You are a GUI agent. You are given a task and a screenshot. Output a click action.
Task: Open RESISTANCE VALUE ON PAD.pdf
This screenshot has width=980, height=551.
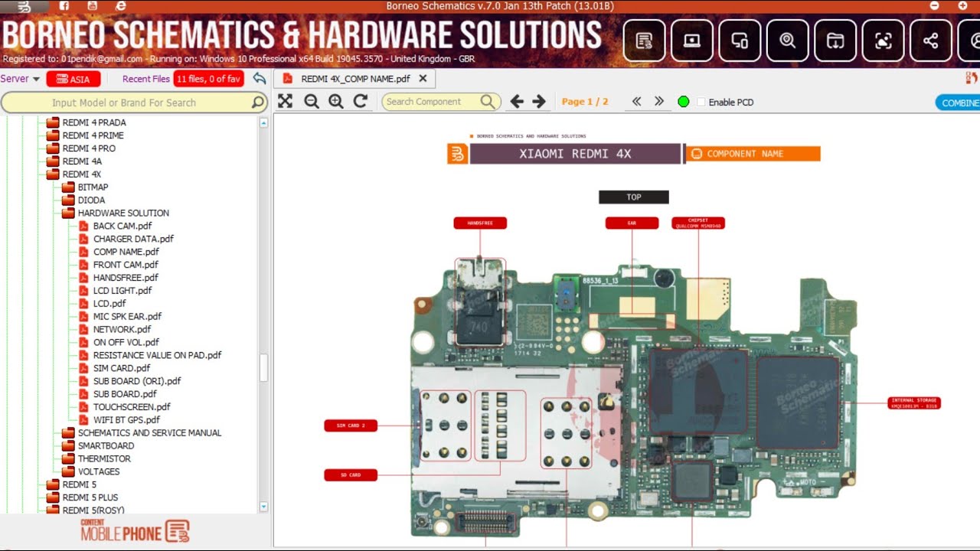(157, 356)
